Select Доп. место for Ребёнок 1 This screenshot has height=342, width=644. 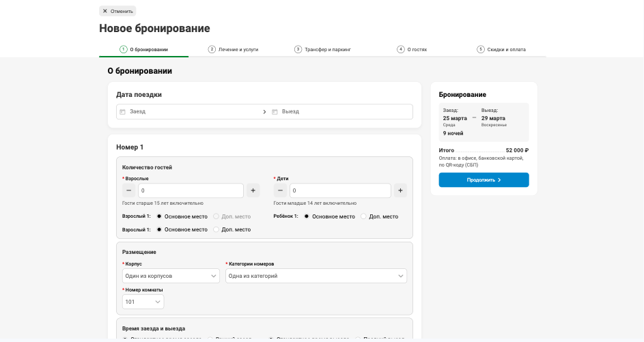[363, 216]
